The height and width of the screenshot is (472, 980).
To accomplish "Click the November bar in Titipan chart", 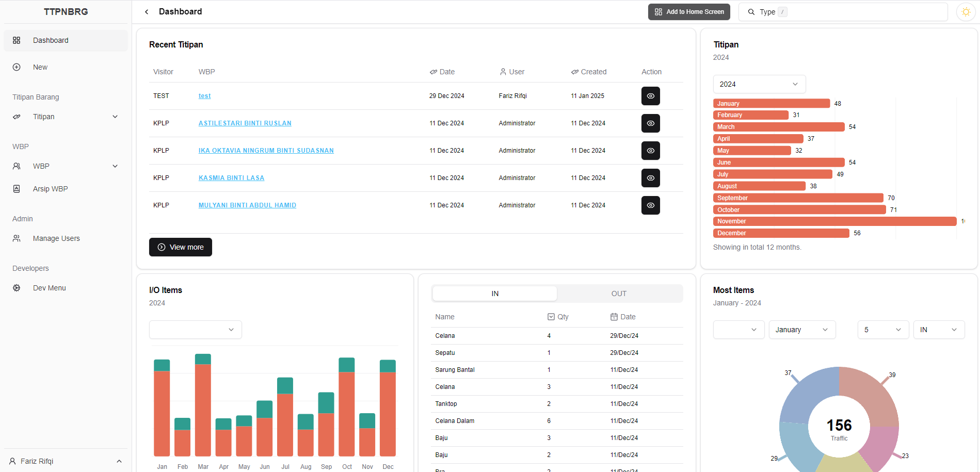I will click(x=834, y=221).
